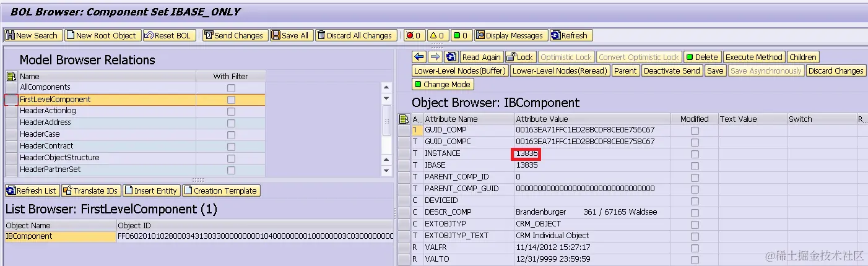Click the Translate IDs button
This screenshot has height=266, width=868.
pos(91,191)
